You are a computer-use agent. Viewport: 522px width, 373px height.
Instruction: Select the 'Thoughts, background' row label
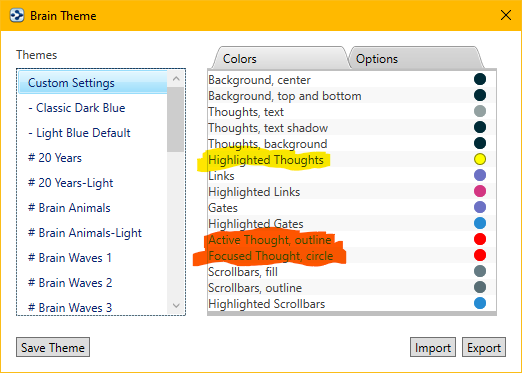[268, 144]
